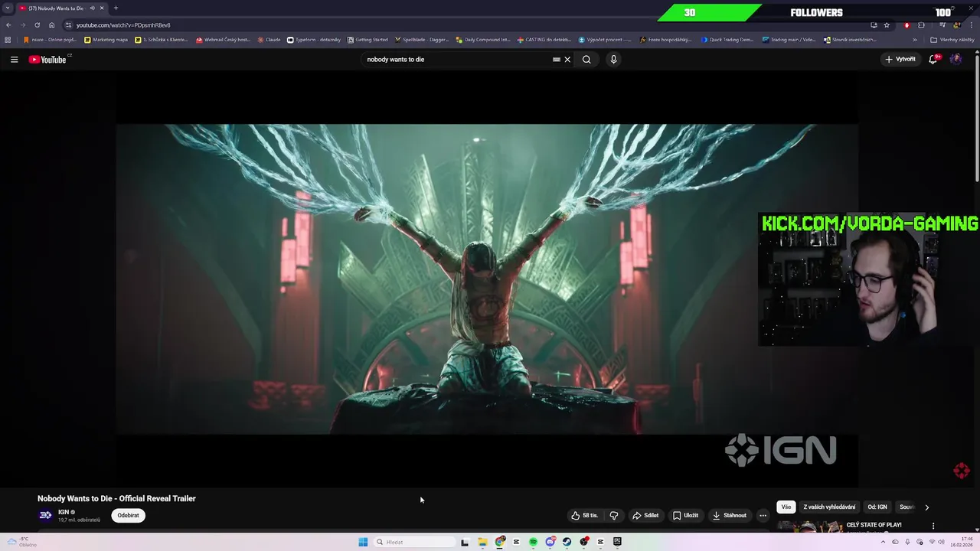Open Daily Compound Int... bookmark
Screen dimensions: 980x551
[482, 40]
